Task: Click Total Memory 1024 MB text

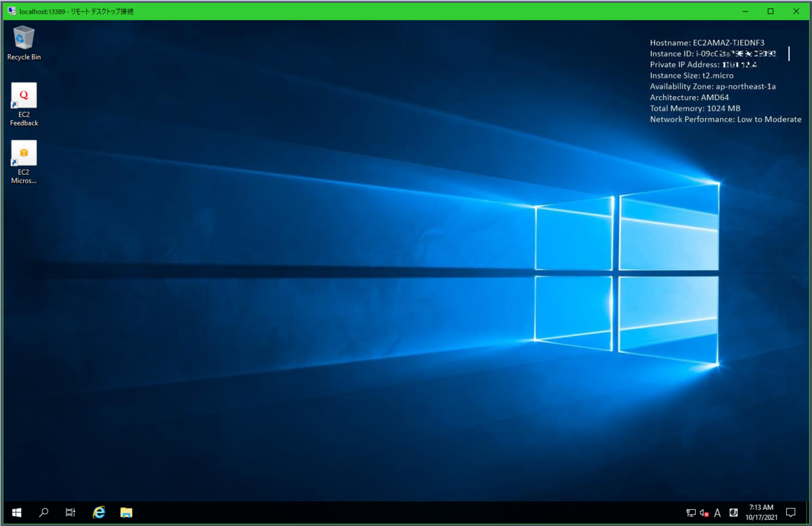Action: (x=695, y=108)
